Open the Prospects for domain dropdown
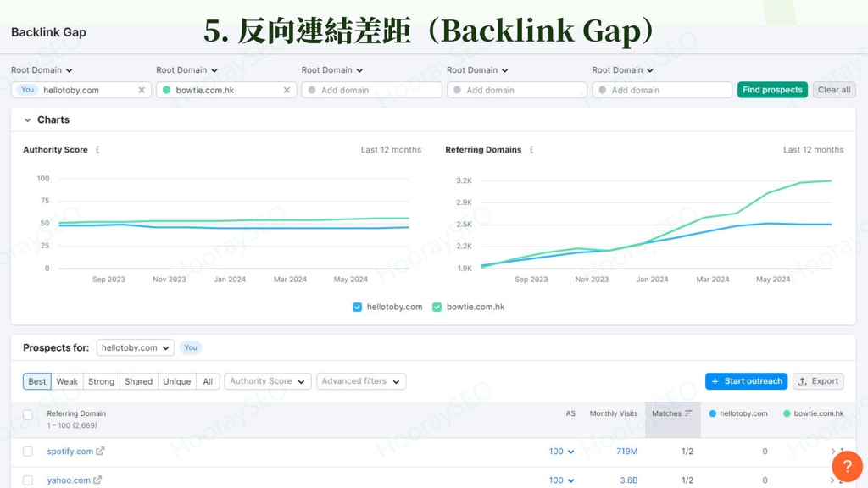The width and height of the screenshot is (868, 488). pos(135,347)
